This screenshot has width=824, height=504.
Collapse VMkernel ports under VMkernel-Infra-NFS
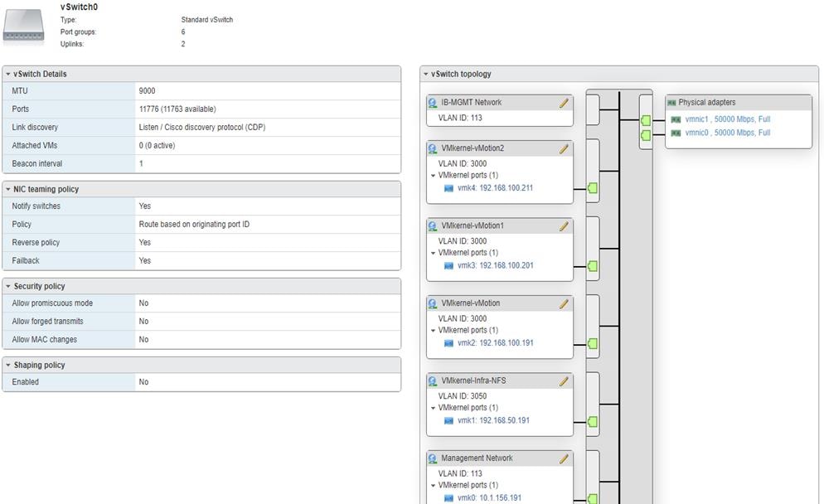click(434, 407)
